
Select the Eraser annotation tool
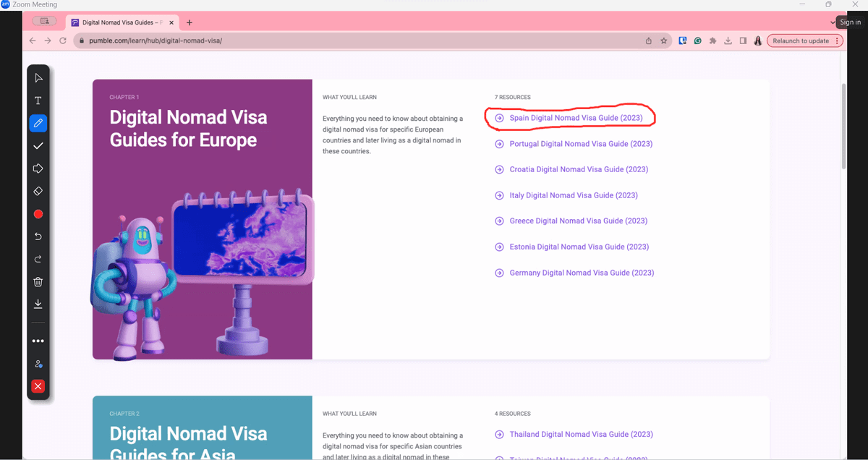[x=38, y=191]
